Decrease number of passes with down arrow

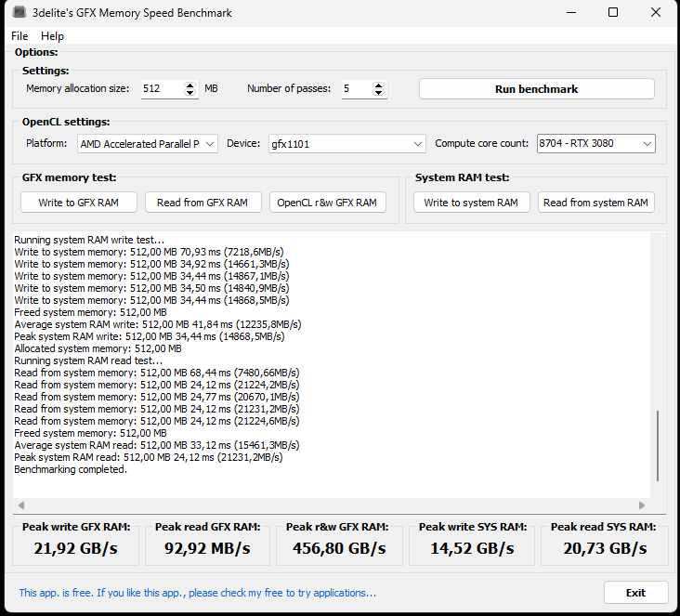point(379,93)
